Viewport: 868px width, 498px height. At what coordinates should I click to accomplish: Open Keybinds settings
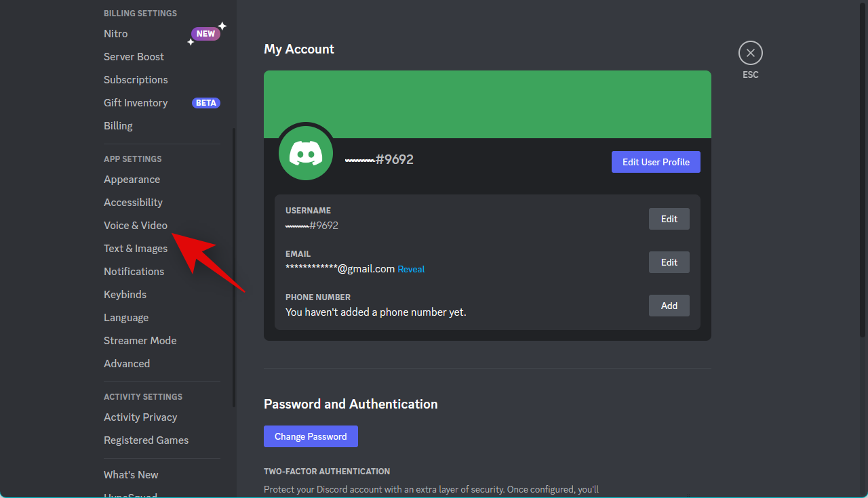(125, 295)
